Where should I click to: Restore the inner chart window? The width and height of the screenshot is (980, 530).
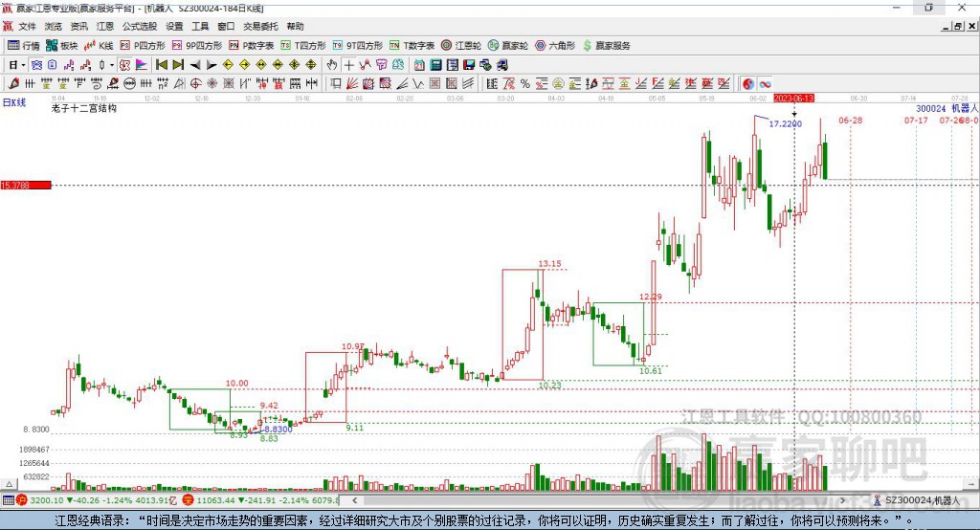(958, 26)
